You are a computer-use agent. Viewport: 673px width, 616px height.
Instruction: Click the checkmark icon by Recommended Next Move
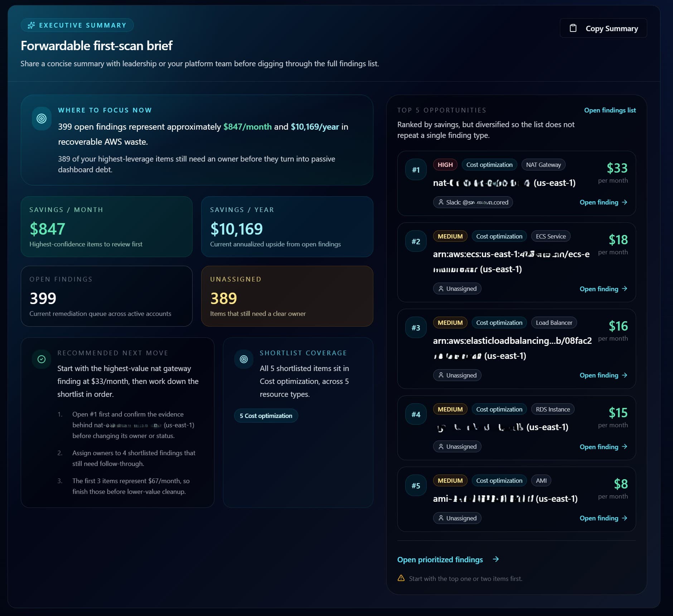point(42,359)
